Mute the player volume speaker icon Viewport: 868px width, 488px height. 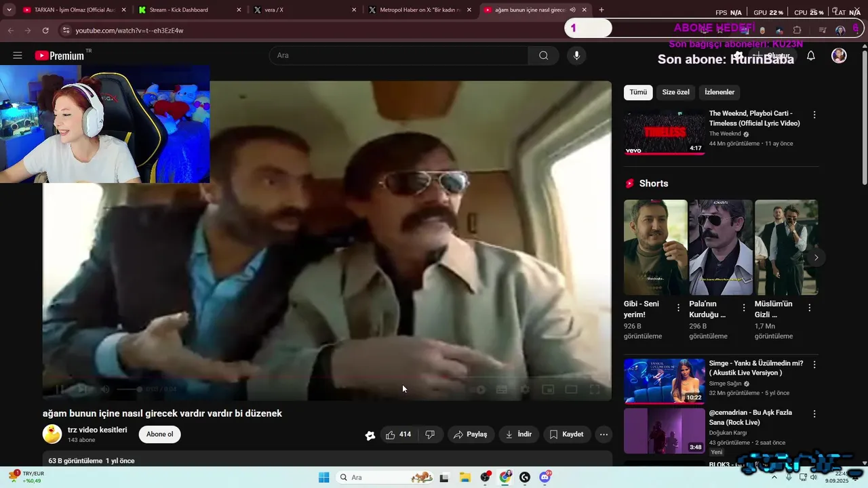(x=105, y=389)
